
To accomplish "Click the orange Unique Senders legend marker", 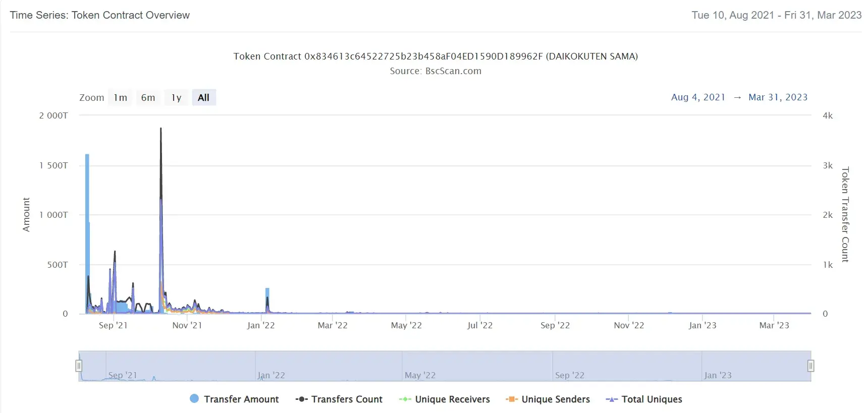I will [511, 399].
